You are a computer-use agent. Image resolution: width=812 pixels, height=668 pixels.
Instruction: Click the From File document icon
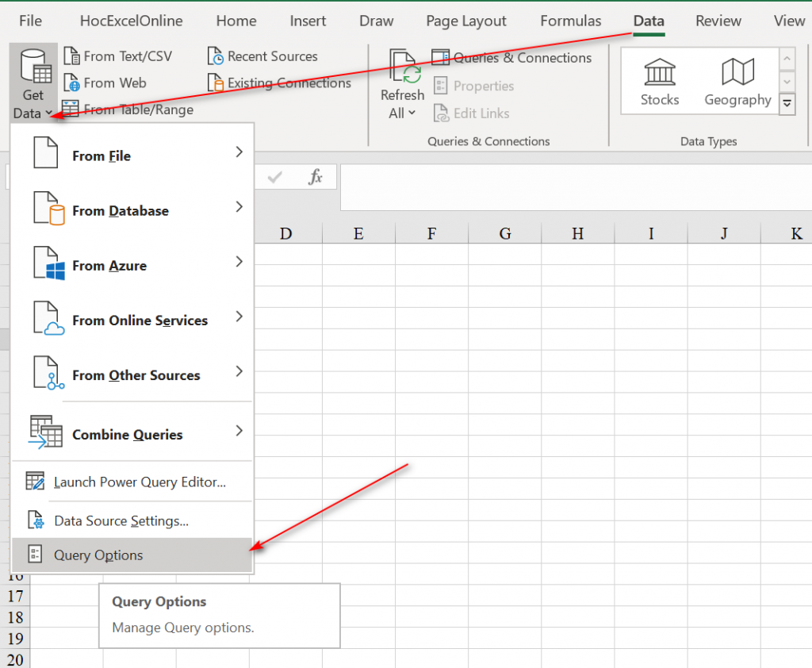(x=45, y=152)
